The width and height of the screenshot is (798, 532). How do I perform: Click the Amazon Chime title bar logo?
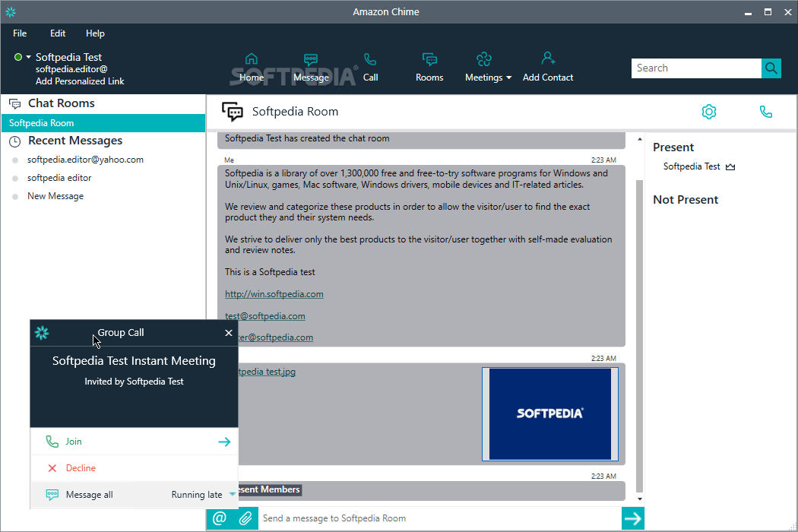[11, 11]
